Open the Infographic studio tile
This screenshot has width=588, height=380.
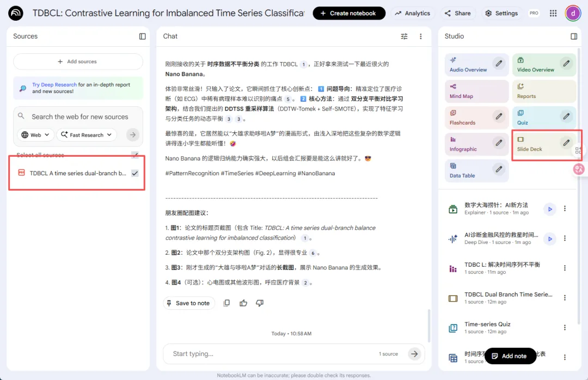coord(476,144)
